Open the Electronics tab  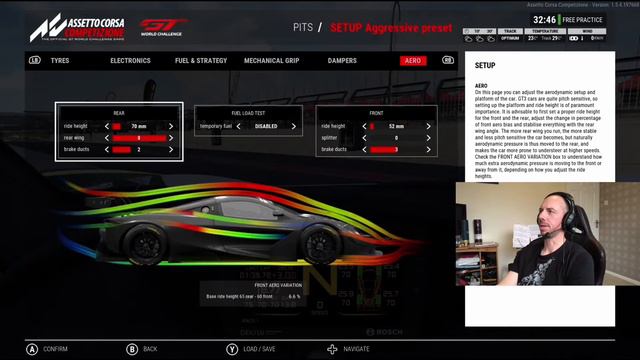[x=130, y=60]
